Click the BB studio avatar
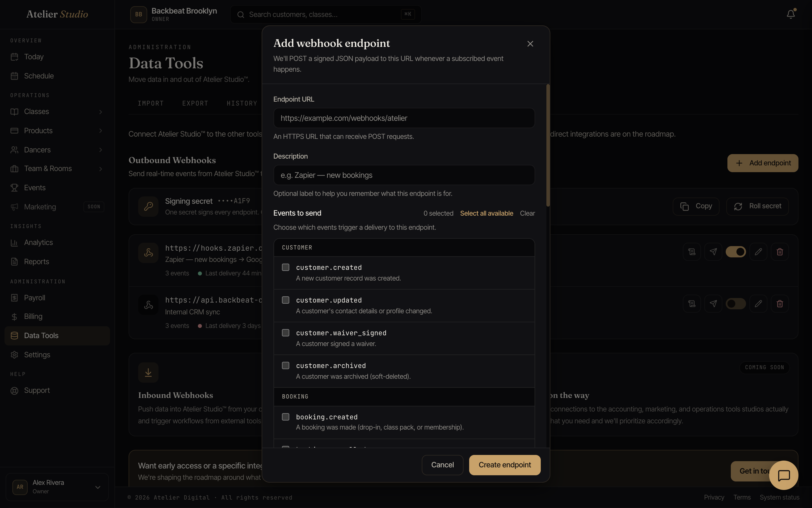This screenshot has height=508, width=812. click(x=139, y=14)
